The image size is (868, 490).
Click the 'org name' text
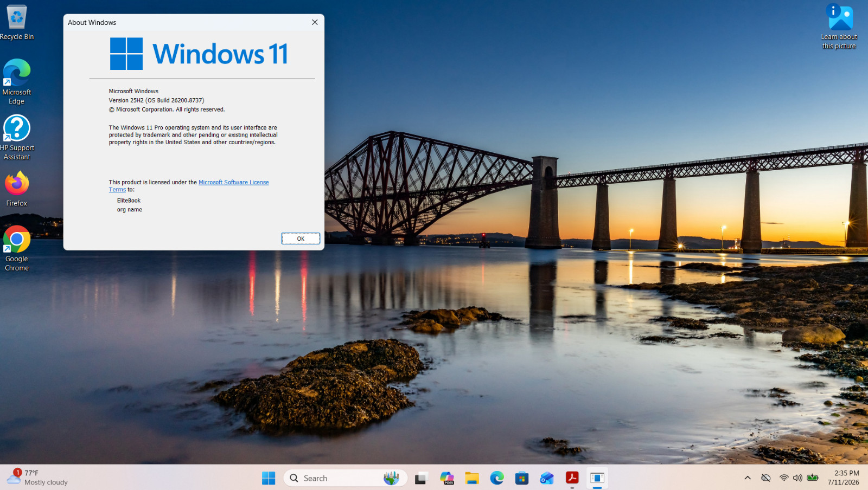pyautogui.click(x=130, y=210)
